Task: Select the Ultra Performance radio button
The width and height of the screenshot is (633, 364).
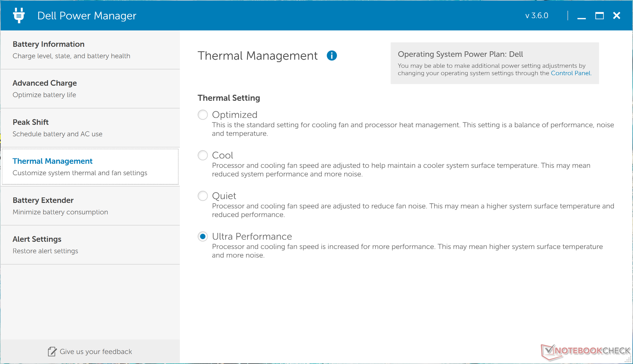Action: click(203, 236)
